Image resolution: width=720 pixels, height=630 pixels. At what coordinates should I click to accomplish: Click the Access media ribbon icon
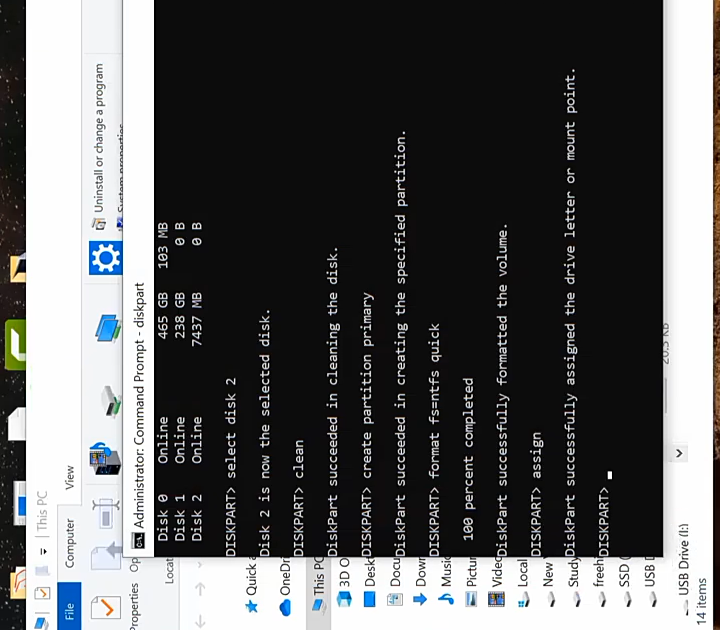[105, 459]
